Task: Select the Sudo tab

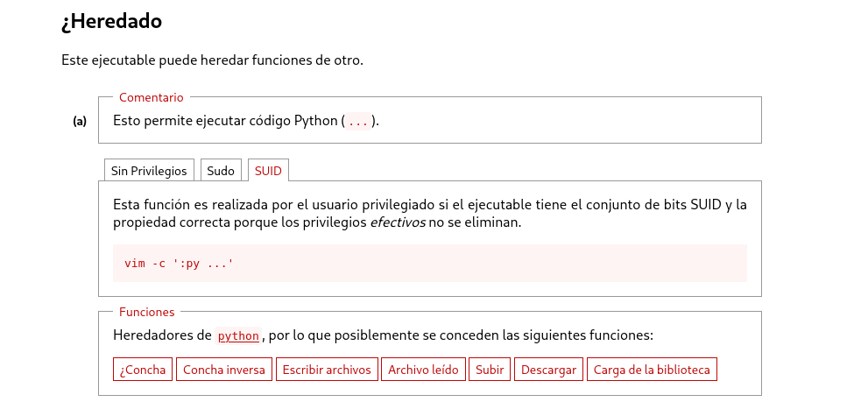Action: [x=221, y=171]
